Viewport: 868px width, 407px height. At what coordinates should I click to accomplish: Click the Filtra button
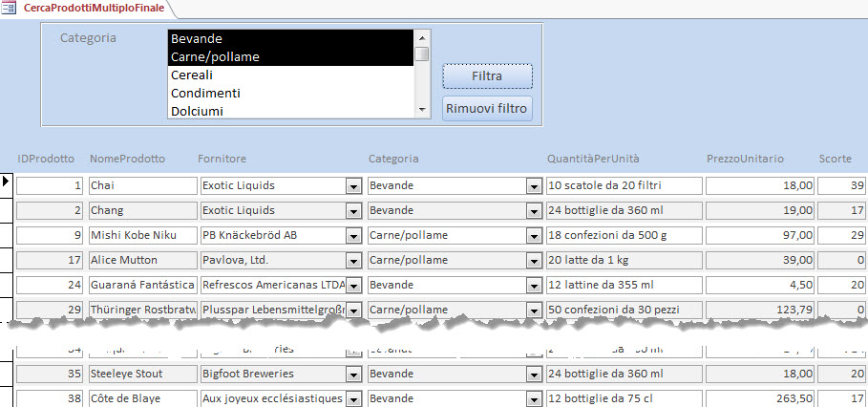click(x=487, y=75)
